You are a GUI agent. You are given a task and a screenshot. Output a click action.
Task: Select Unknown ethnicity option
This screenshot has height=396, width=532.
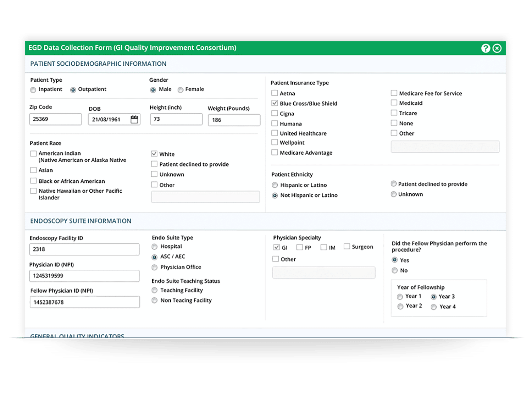(x=394, y=194)
